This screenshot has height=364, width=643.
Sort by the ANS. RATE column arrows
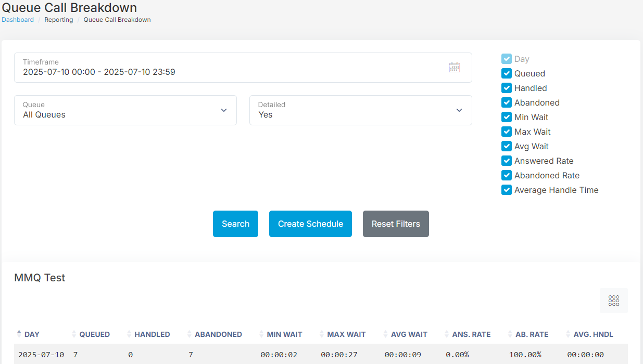coord(447,334)
